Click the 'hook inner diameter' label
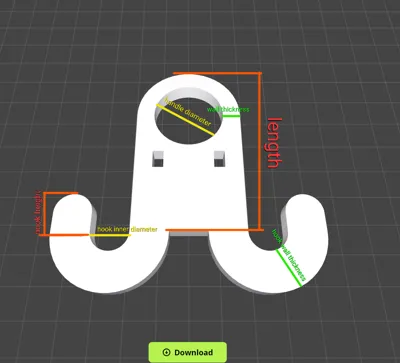This screenshot has height=363, width=400. tap(127, 229)
